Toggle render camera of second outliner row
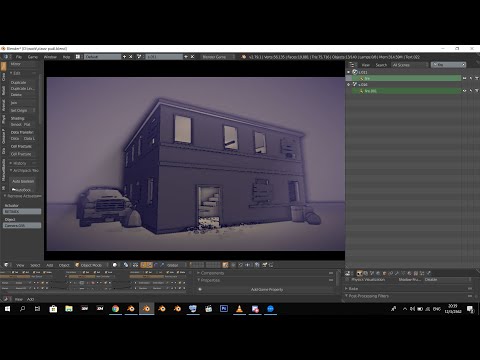Viewport: 480px width, 360px height. point(477,91)
